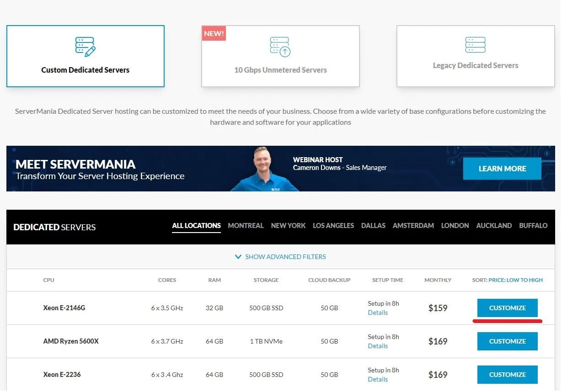Filter servers by MONTREAL

[x=246, y=226]
